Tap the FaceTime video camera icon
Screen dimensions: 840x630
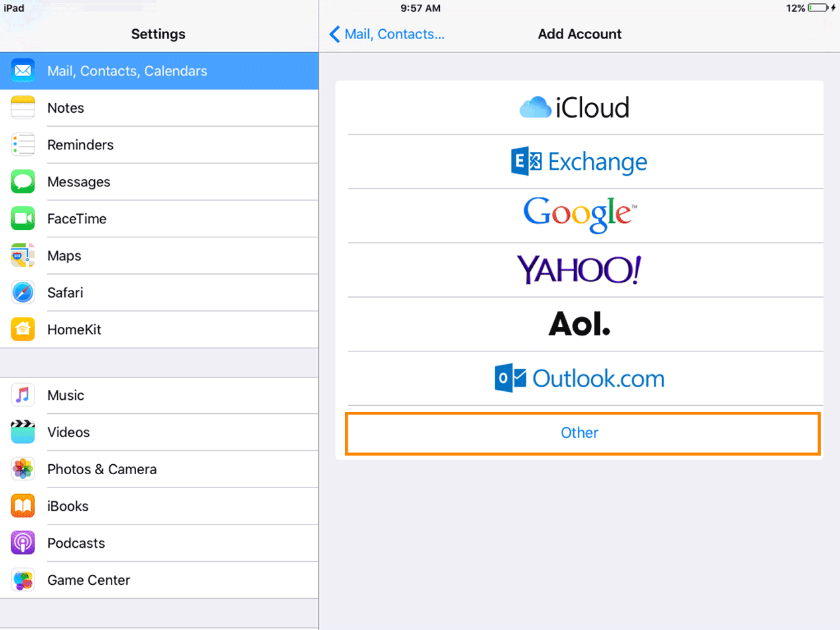[23, 218]
